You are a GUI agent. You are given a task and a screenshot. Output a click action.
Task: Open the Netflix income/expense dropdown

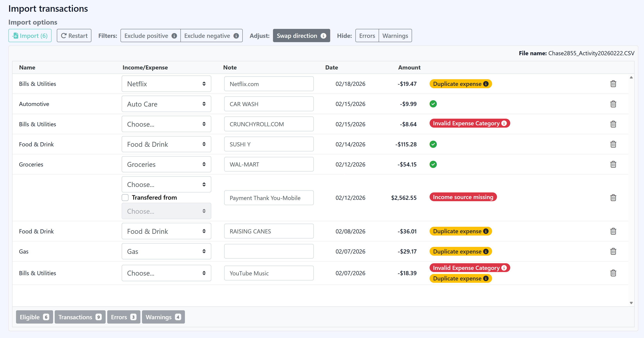point(166,84)
